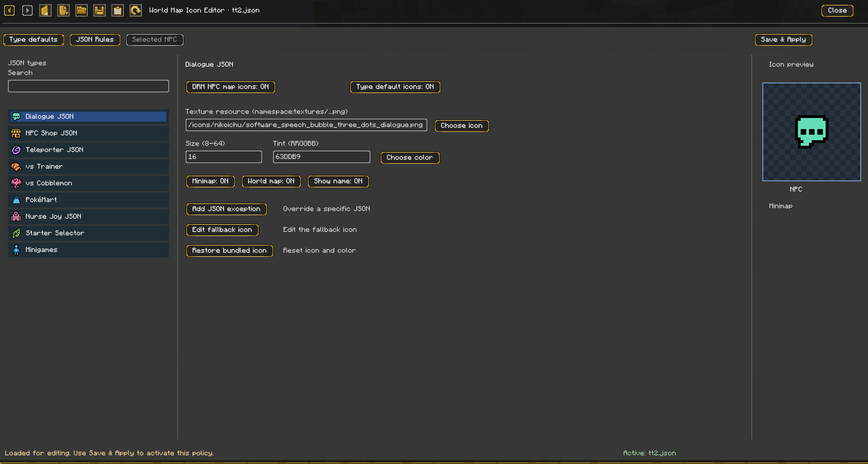The image size is (868, 464).
Task: Toggle Type default icons ON
Action: click(395, 87)
